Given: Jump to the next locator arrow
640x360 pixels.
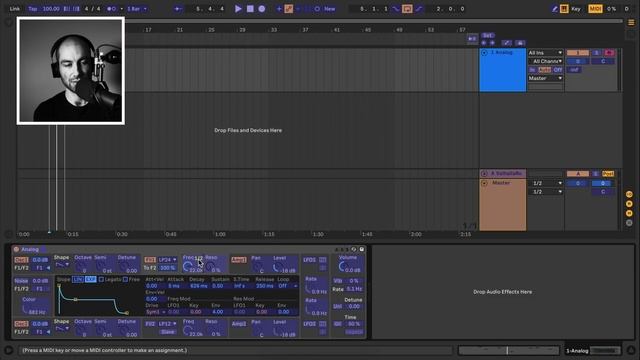Looking at the screenshot, I should coord(492,43).
